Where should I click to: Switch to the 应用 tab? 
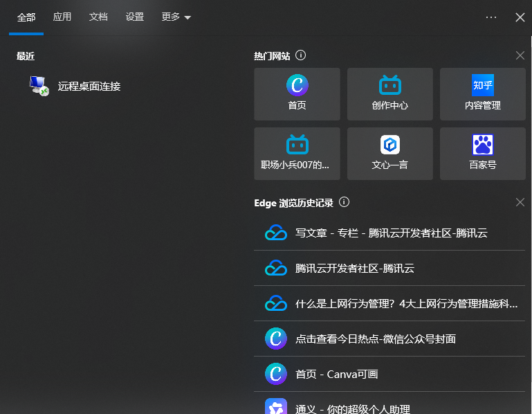[62, 17]
